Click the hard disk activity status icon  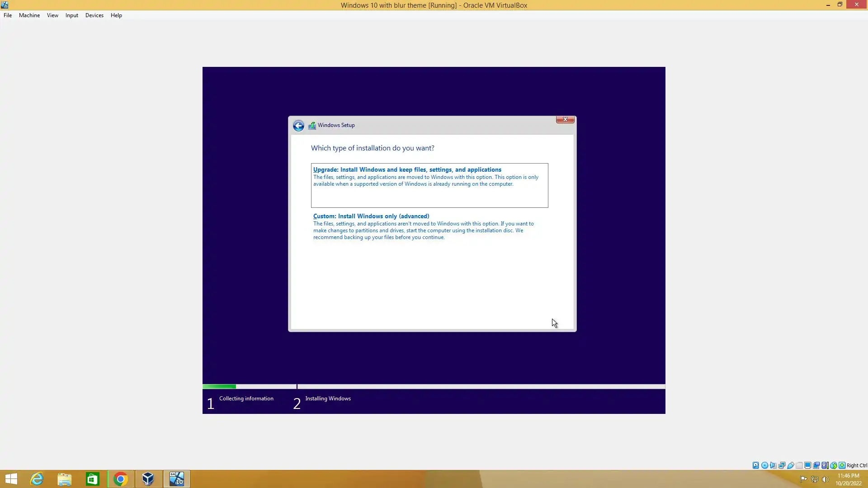tap(755, 465)
